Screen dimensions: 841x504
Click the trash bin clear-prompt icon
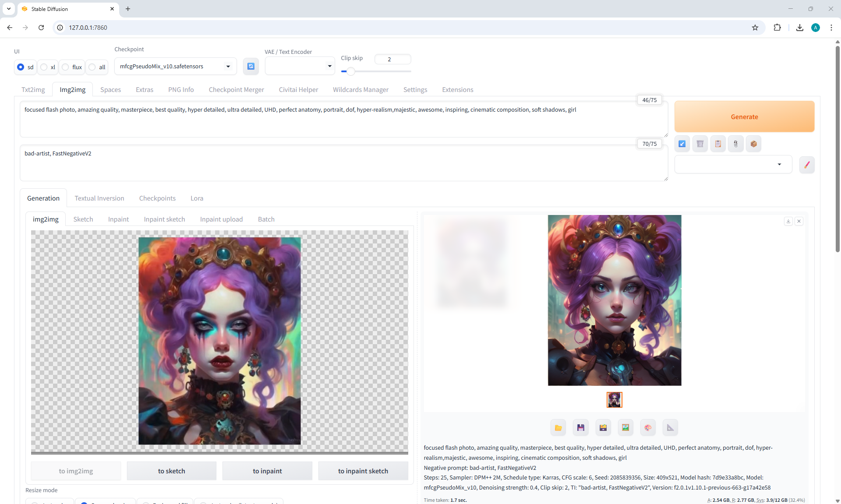click(700, 144)
